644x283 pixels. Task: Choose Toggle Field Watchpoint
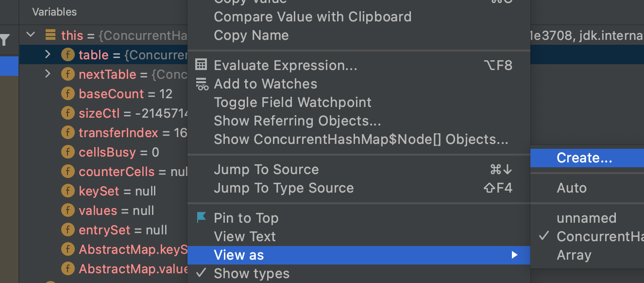[292, 102]
